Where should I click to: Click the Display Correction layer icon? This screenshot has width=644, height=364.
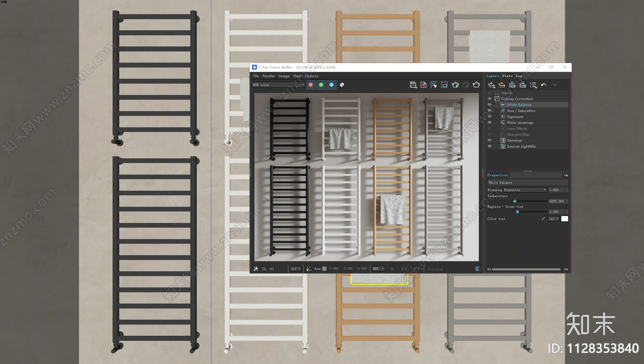497,99
